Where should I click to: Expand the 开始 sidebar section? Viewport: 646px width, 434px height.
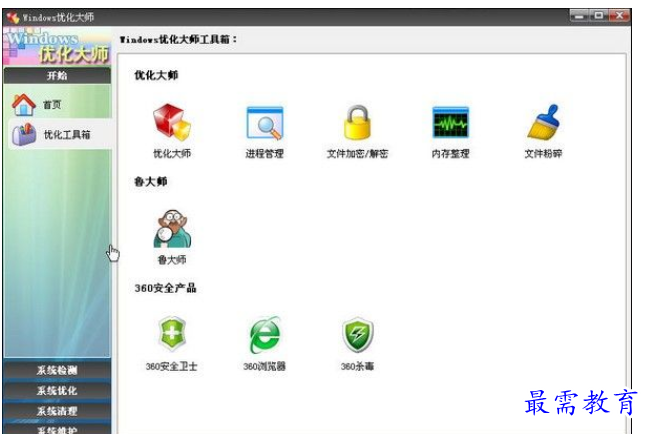click(x=57, y=76)
